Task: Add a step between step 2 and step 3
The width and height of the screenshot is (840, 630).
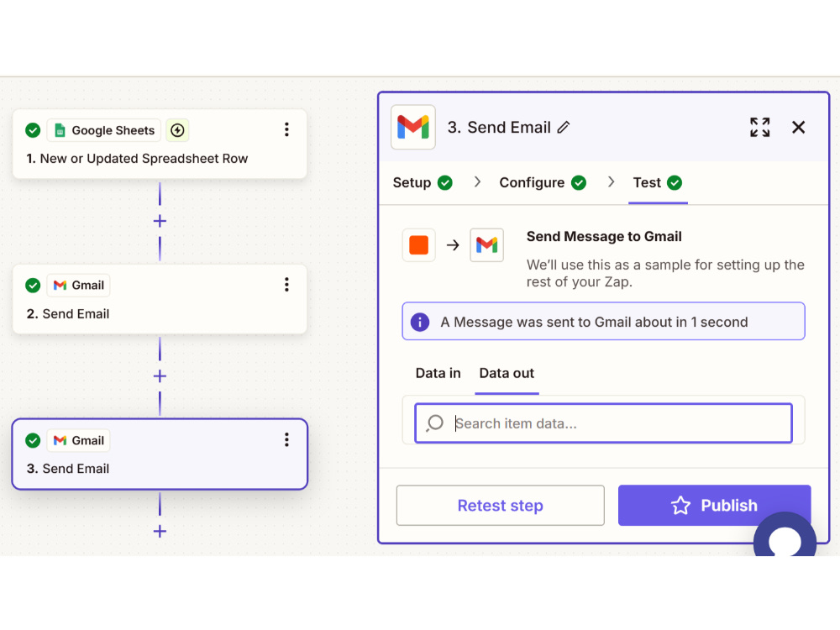Action: point(160,376)
